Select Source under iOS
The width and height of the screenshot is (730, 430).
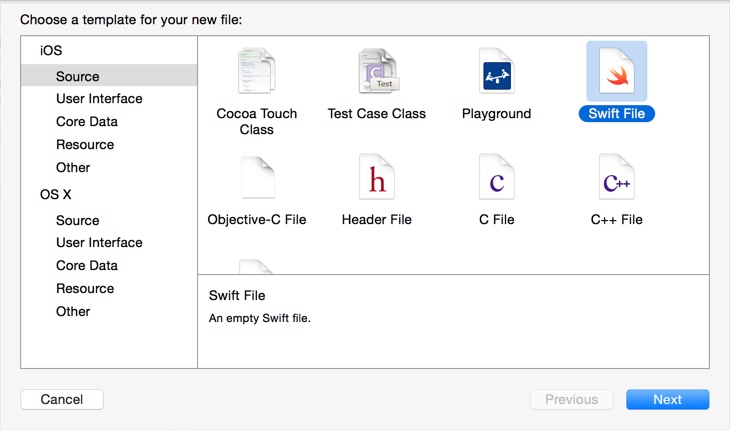tap(109, 75)
